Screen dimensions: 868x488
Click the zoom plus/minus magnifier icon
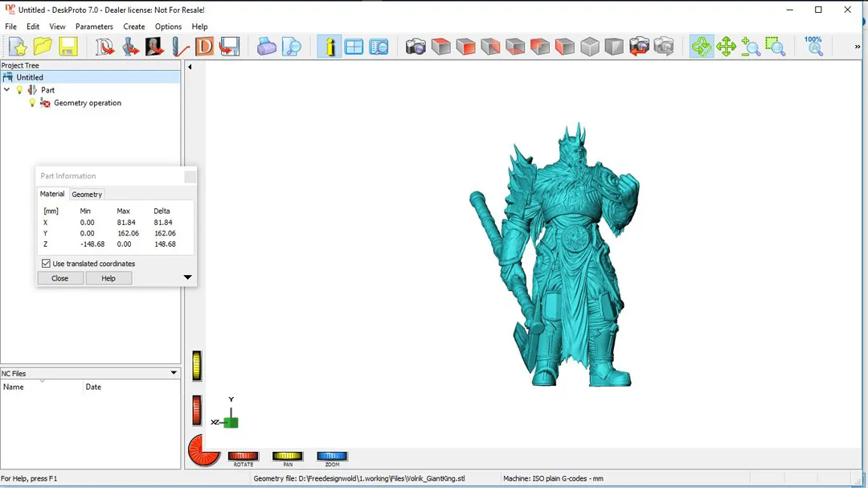[x=751, y=47]
